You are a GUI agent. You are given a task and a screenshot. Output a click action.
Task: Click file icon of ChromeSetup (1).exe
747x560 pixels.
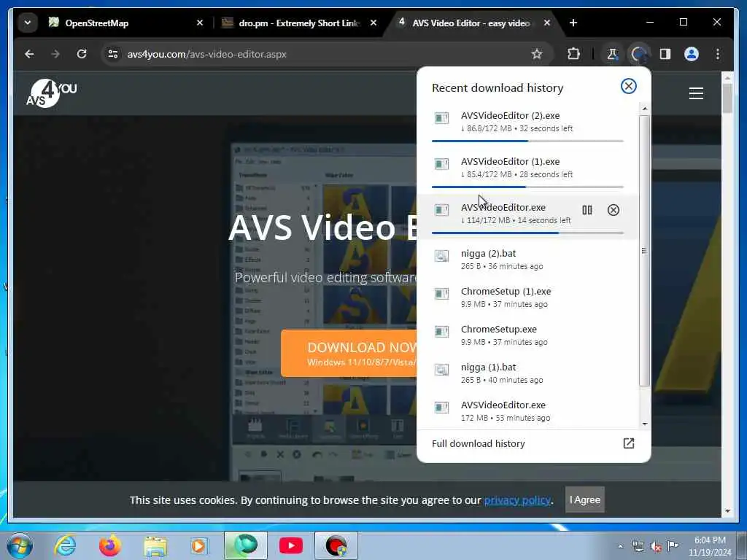click(x=441, y=294)
